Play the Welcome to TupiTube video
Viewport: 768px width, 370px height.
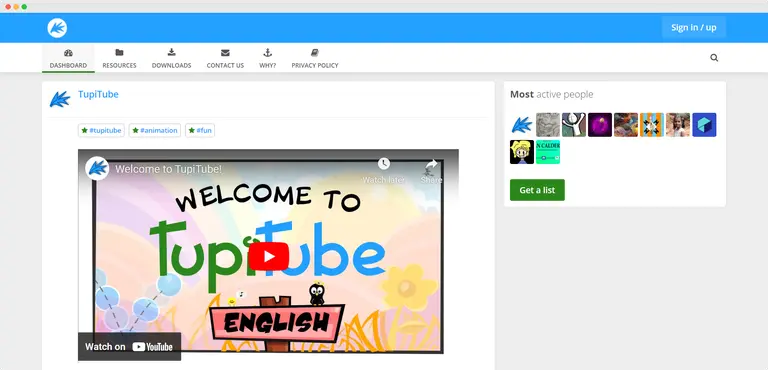[268, 256]
